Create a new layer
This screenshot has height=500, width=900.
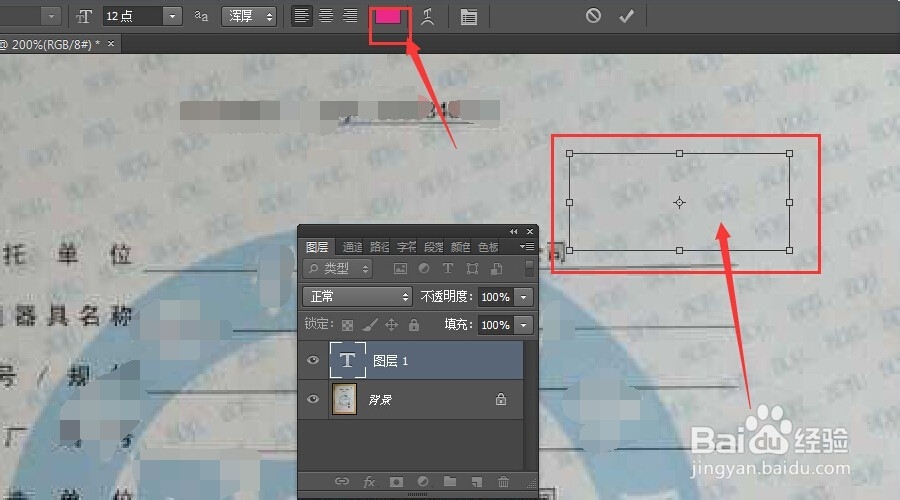pyautogui.click(x=476, y=482)
